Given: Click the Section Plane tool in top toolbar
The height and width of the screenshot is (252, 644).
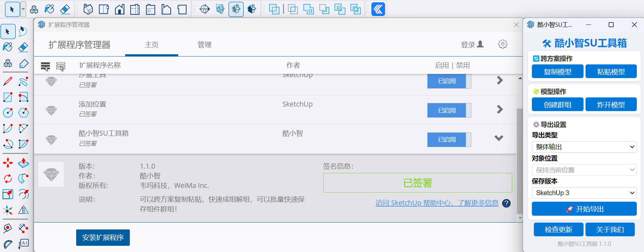Looking at the screenshot, I should pyautogui.click(x=205, y=9).
